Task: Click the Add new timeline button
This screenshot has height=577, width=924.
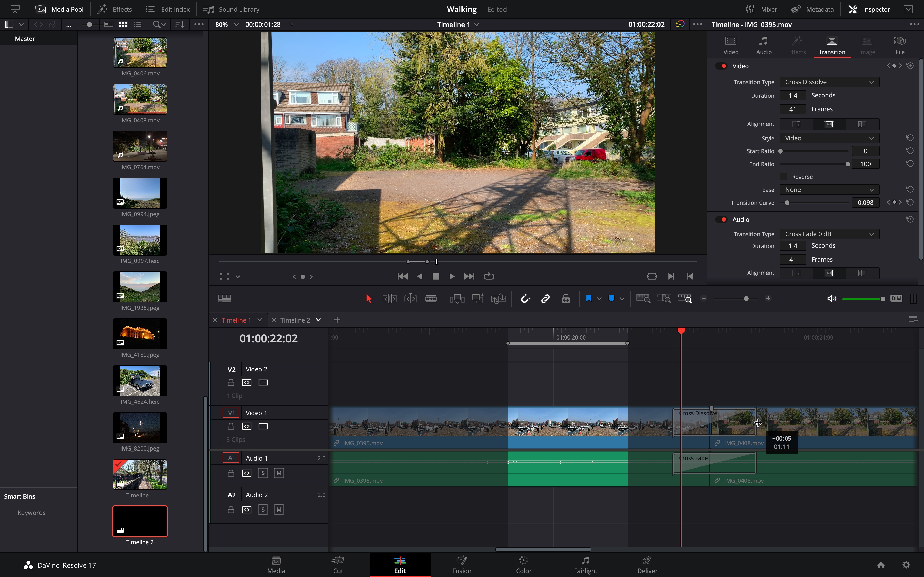Action: [337, 320]
